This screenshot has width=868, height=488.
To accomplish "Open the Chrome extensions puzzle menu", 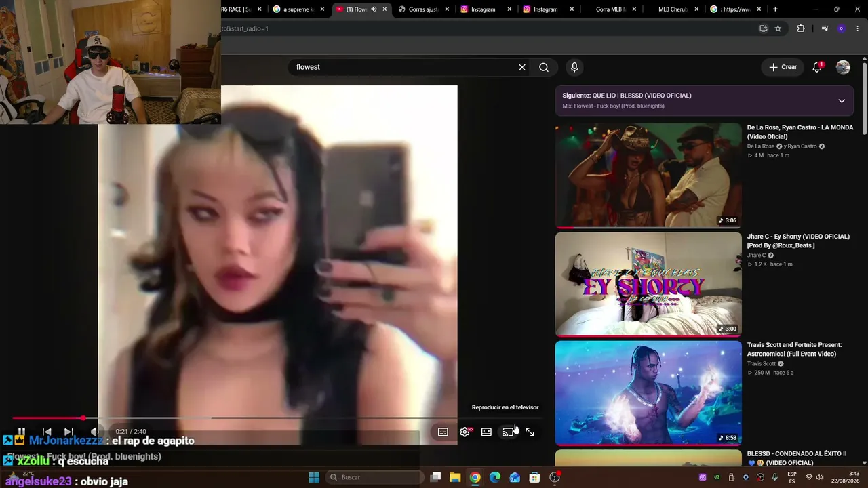I will coord(801,28).
